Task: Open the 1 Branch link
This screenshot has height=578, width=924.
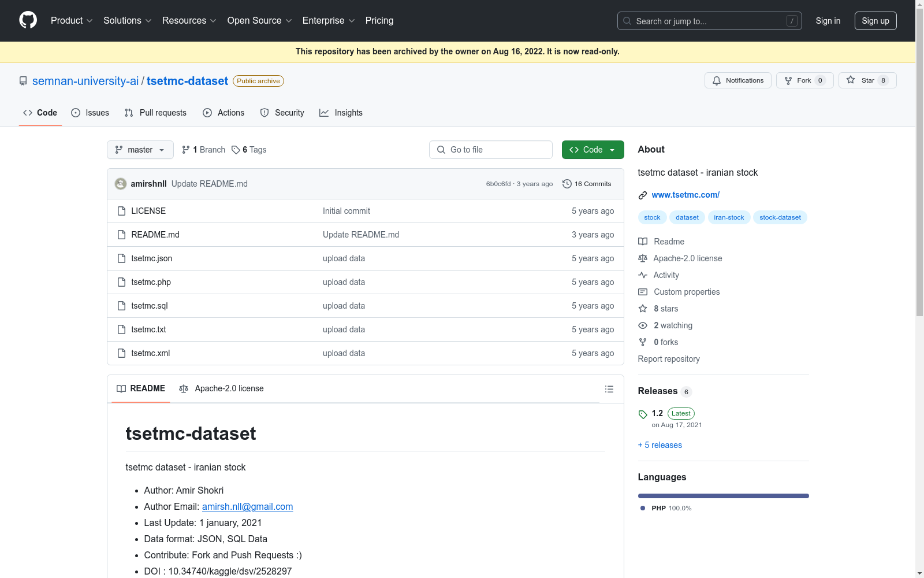Action: (x=203, y=150)
